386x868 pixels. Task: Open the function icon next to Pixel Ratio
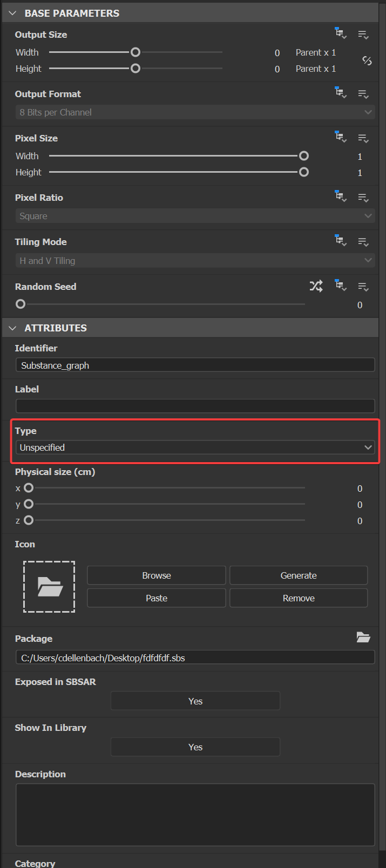pyautogui.click(x=363, y=196)
